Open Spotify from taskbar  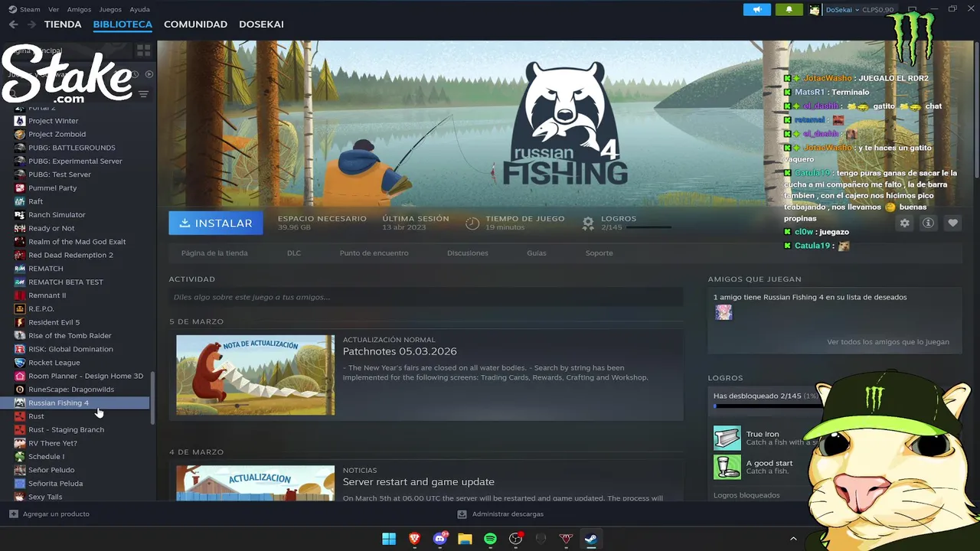(x=490, y=539)
